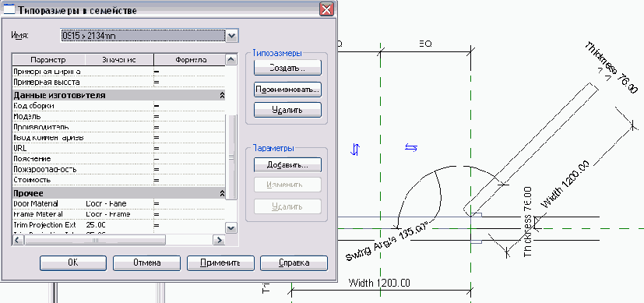The width and height of the screenshot is (644, 303).
Task: Select the name field showing 0915 x 2134mm
Action: tap(143, 36)
